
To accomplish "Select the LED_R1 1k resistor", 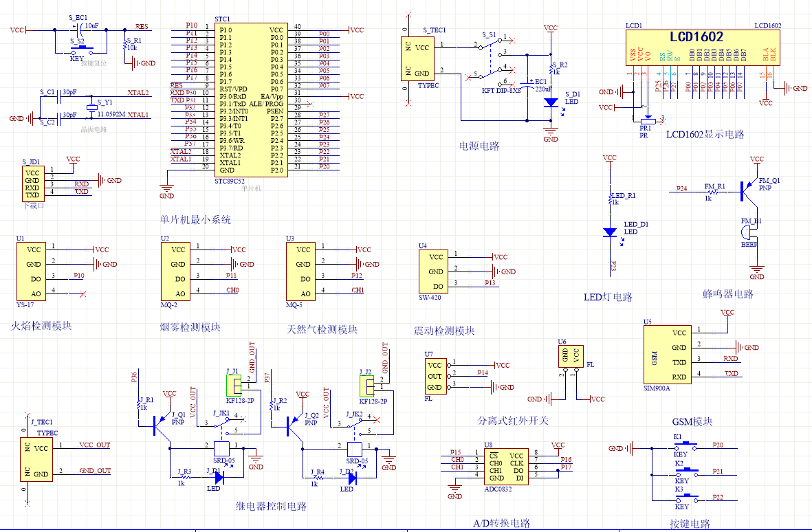I will (610, 199).
